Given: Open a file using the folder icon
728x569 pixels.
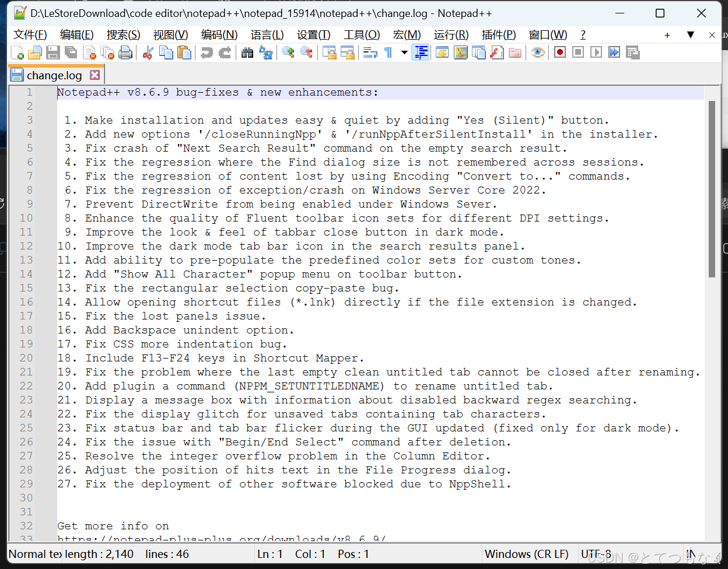Looking at the screenshot, I should point(35,53).
